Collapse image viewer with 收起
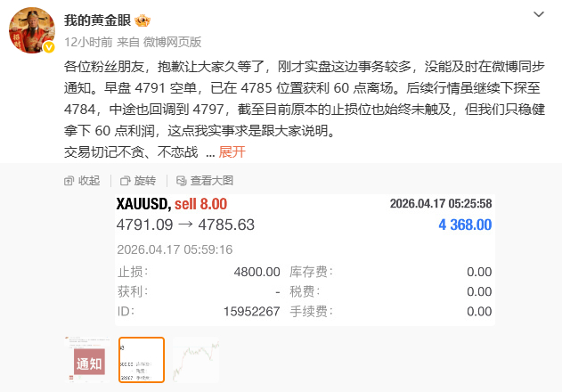Viewport: 562px width, 392px height. click(82, 180)
